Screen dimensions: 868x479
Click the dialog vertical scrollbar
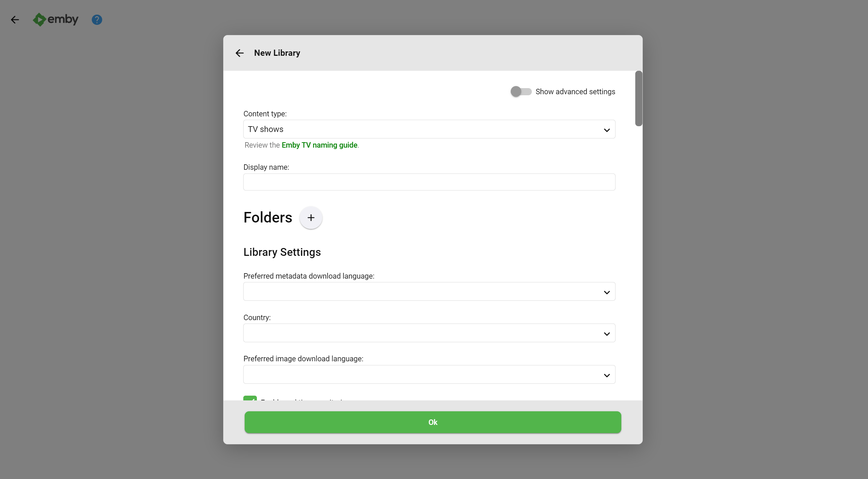click(638, 99)
